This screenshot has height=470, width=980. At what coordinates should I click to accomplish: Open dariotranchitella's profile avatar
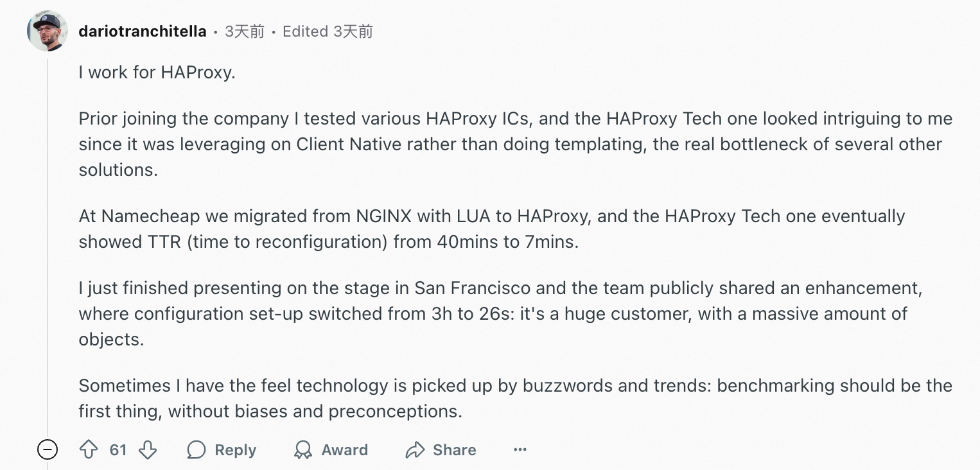(x=48, y=31)
